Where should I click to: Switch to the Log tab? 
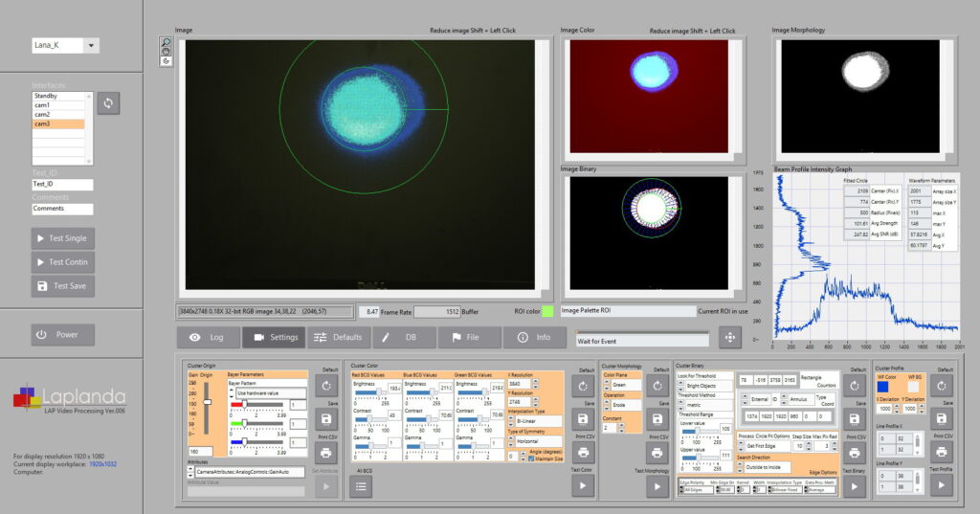208,337
